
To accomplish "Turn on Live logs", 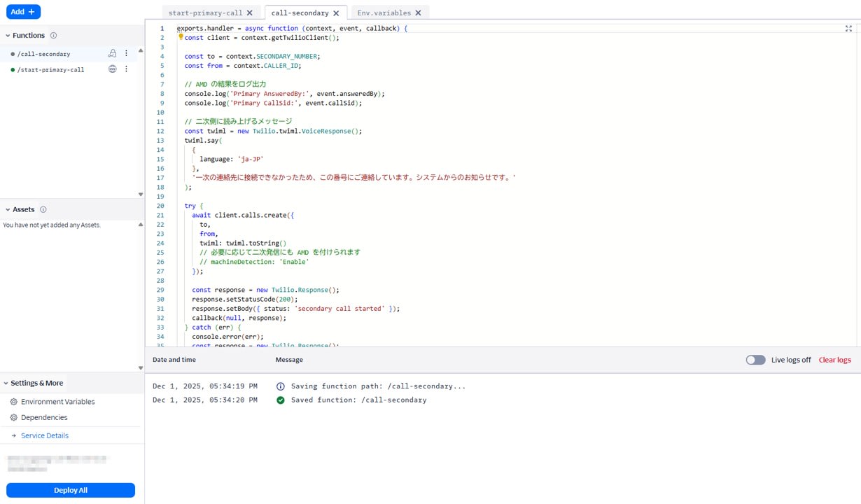I will tap(755, 360).
